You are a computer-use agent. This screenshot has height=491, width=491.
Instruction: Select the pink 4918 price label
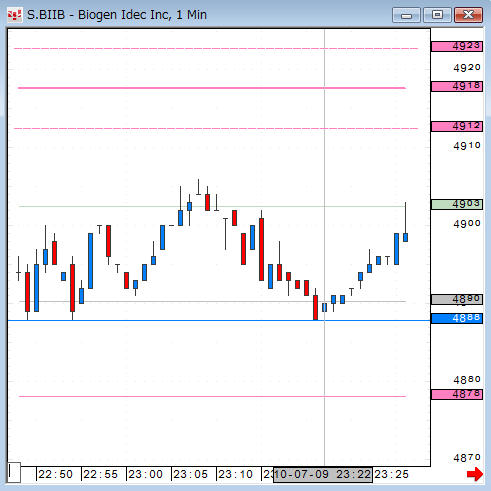tap(457, 86)
